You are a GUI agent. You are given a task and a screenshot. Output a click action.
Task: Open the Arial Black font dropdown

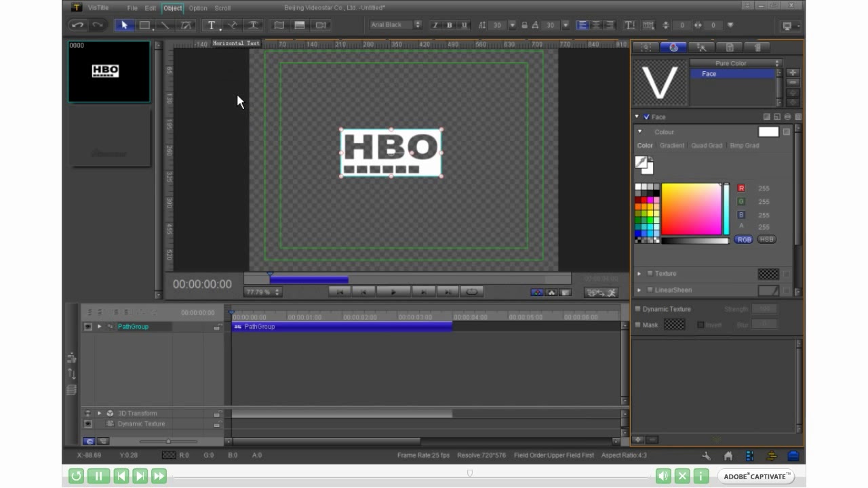coord(418,25)
